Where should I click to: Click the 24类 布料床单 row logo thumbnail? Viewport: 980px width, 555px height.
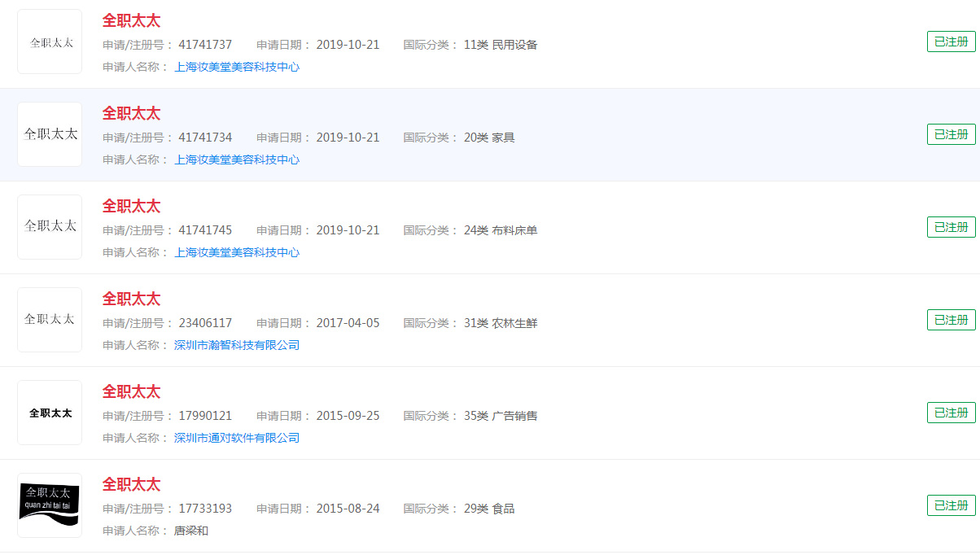(49, 227)
